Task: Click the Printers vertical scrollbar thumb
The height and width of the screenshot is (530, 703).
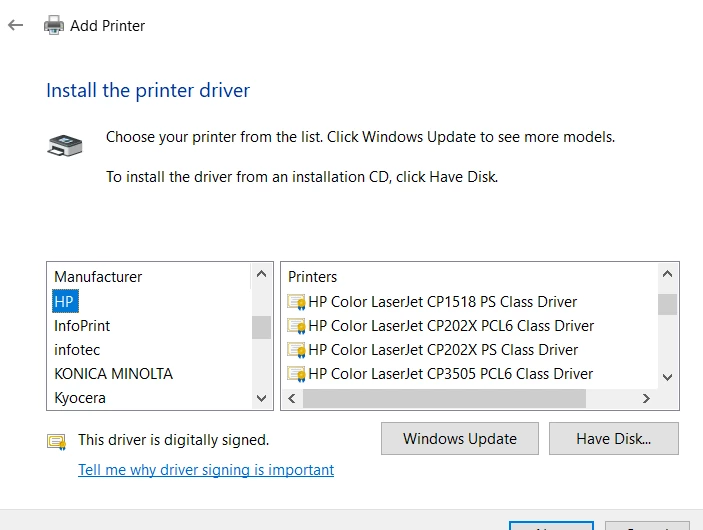Action: point(668,304)
